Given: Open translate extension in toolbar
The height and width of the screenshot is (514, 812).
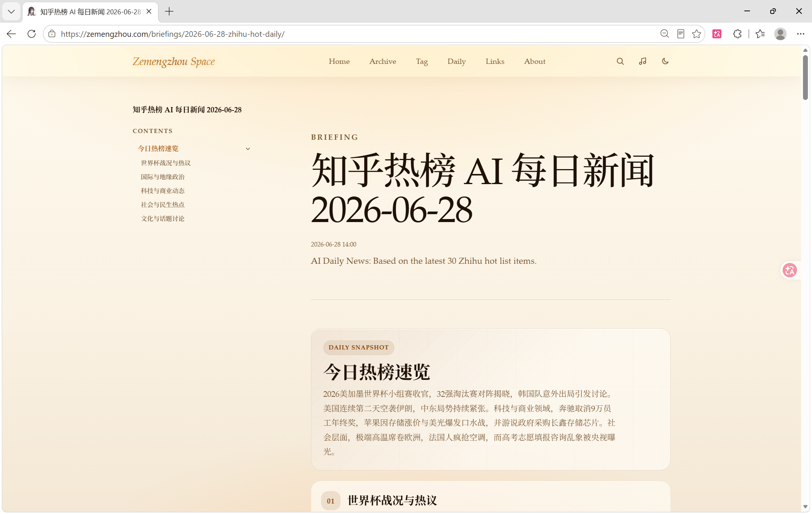Looking at the screenshot, I should point(717,34).
